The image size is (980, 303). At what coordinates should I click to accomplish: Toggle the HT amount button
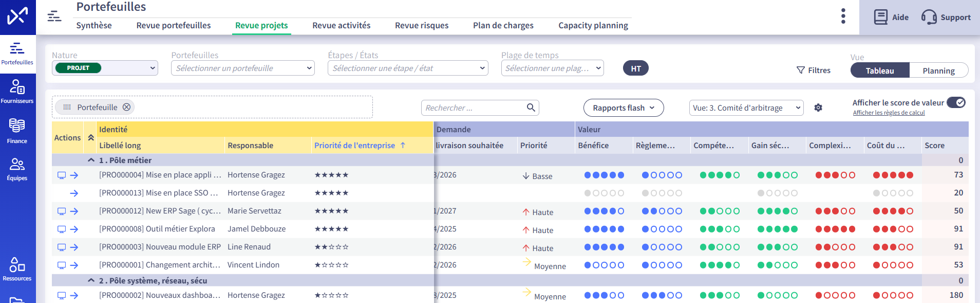(635, 68)
